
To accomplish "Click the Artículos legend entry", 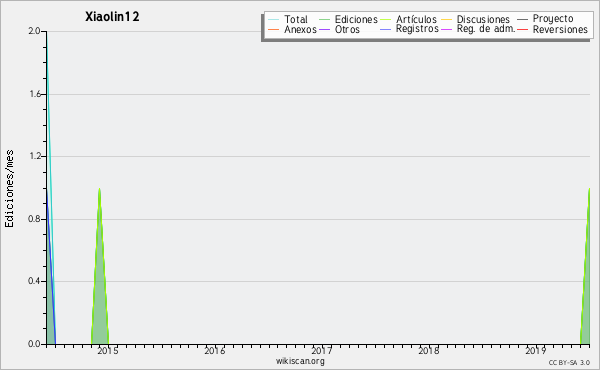I will pyautogui.click(x=408, y=19).
